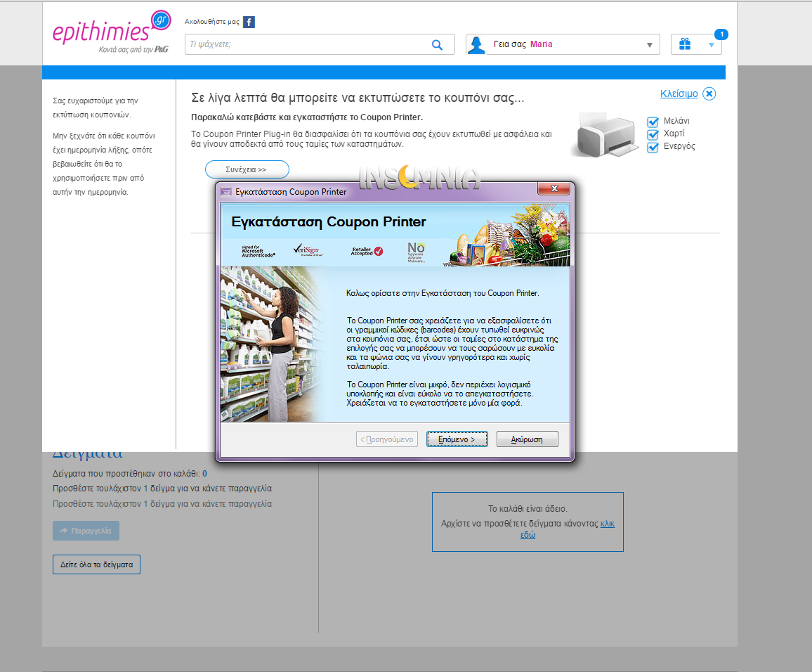
Task: Click Δείτε όλα τα δείγματα button
Action: coord(96,564)
